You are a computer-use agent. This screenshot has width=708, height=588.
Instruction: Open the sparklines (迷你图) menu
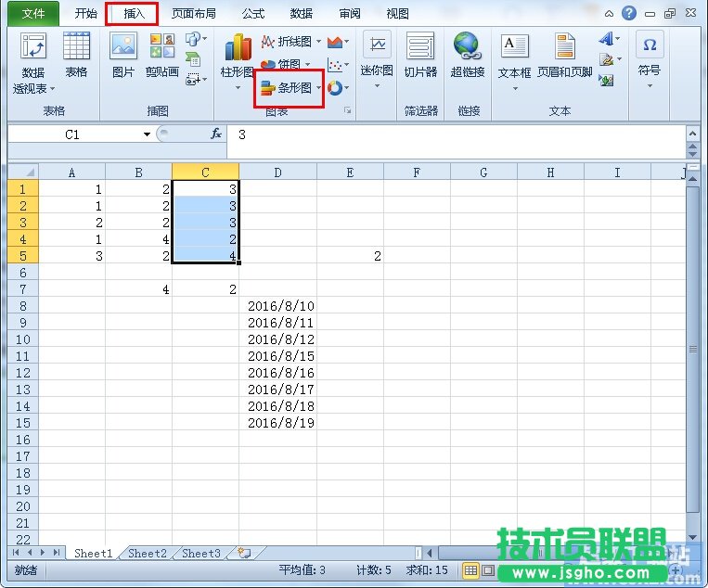click(377, 59)
